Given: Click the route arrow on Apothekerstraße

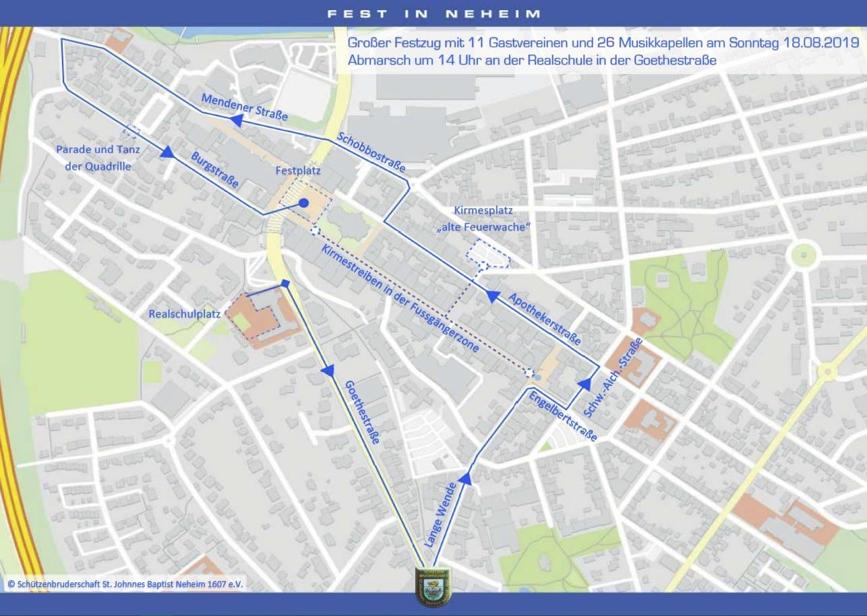Looking at the screenshot, I should click(x=491, y=295).
